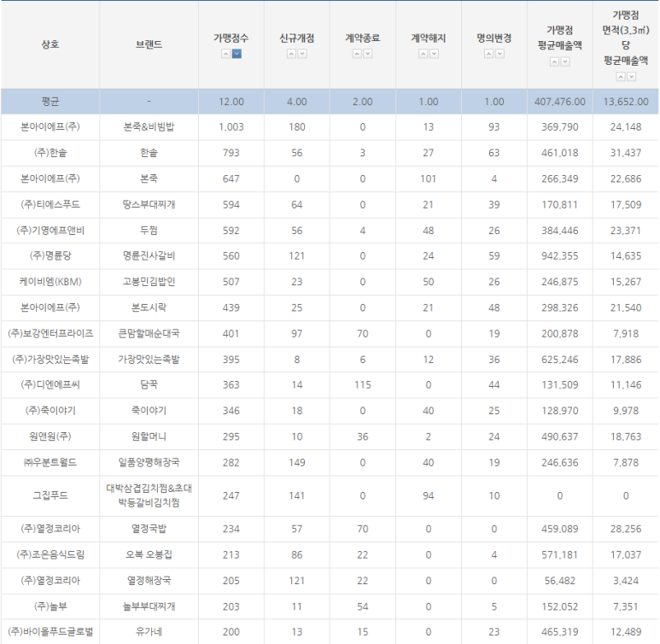Select the 465,319 sales value
This screenshot has width=660, height=644.
pos(560,632)
